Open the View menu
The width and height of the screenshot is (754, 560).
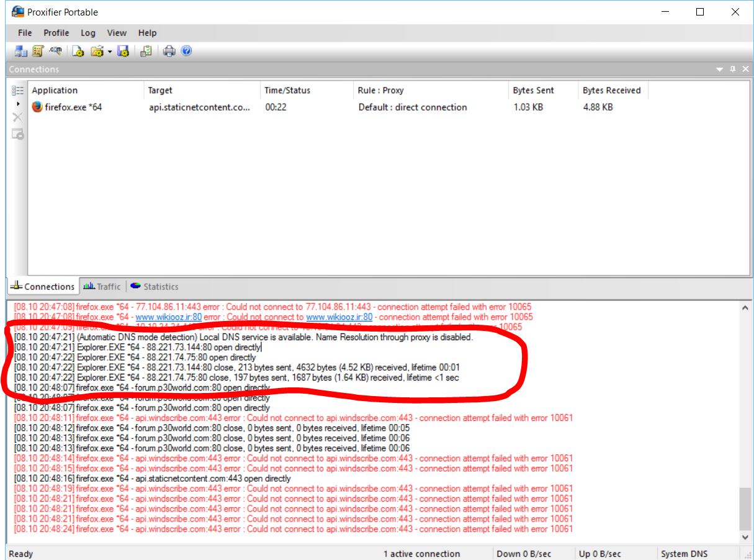(x=117, y=33)
